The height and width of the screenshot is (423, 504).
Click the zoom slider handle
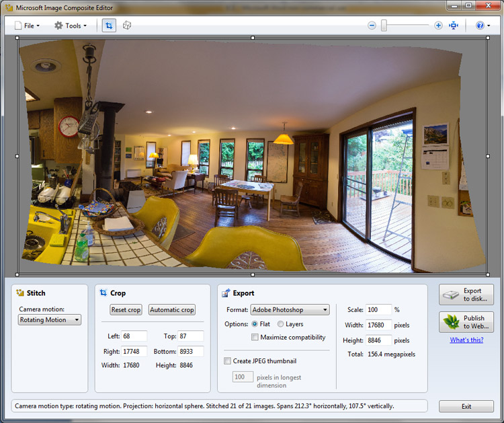(384, 26)
